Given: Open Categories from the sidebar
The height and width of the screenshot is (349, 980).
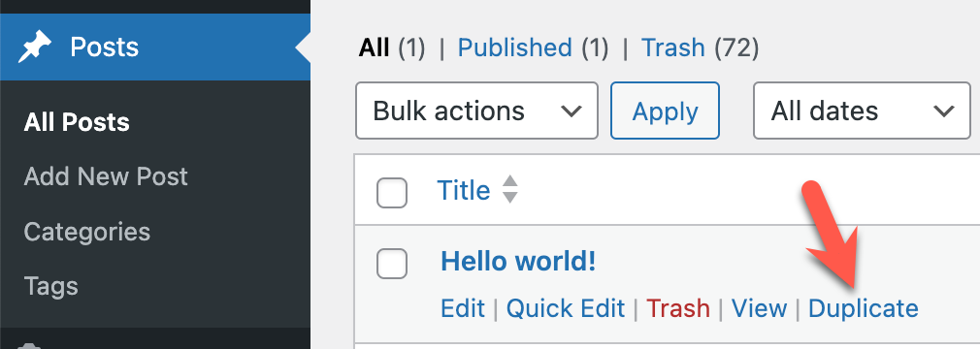Looking at the screenshot, I should (x=87, y=232).
